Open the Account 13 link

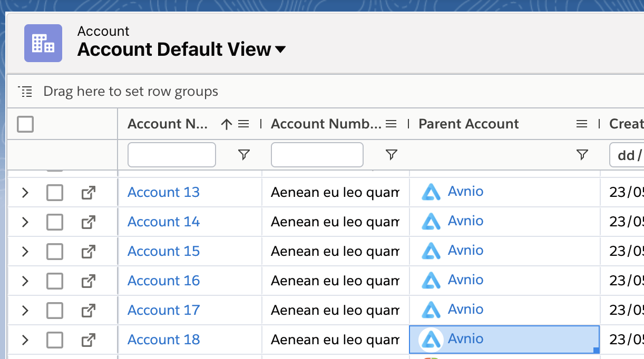click(x=163, y=192)
